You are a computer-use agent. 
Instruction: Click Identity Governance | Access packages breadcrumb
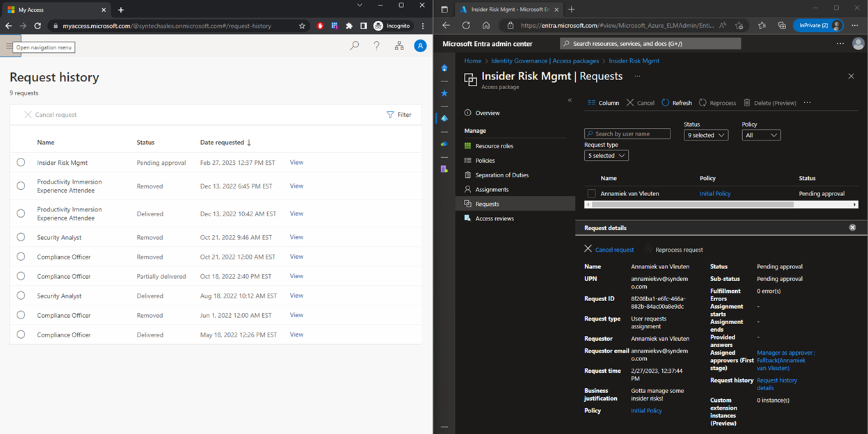tap(545, 61)
